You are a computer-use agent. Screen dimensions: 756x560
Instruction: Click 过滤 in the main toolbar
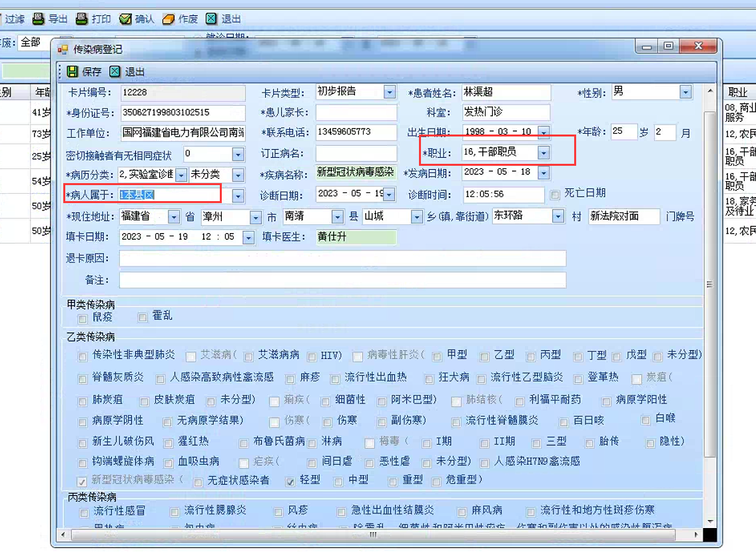(x=15, y=19)
